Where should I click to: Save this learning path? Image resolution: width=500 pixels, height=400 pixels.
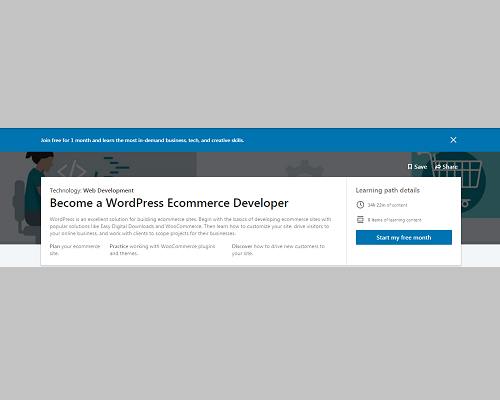pos(417,167)
